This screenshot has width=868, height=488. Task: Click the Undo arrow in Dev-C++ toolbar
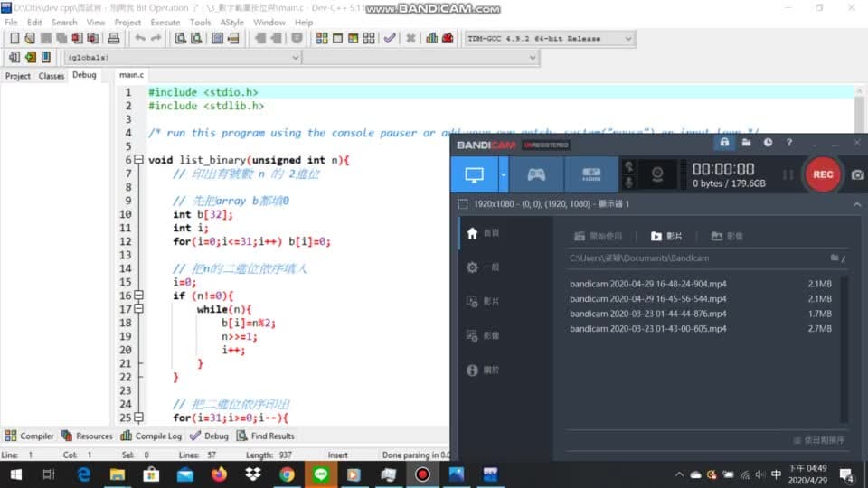click(140, 38)
